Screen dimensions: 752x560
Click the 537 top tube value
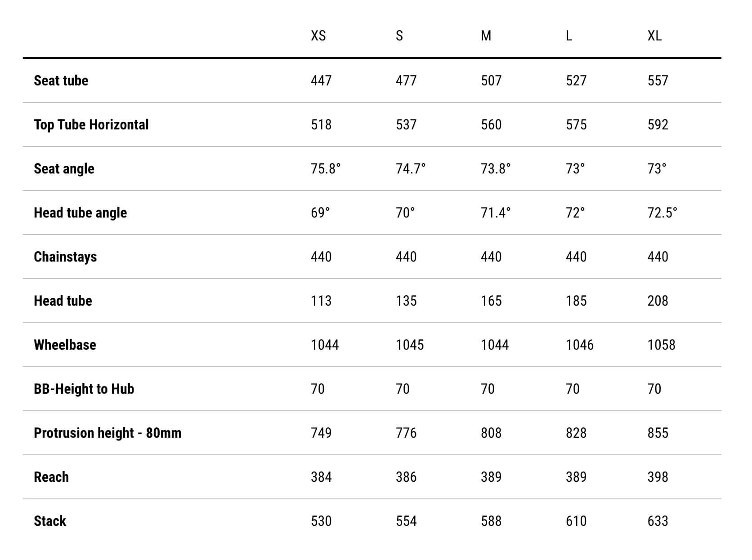(406, 124)
